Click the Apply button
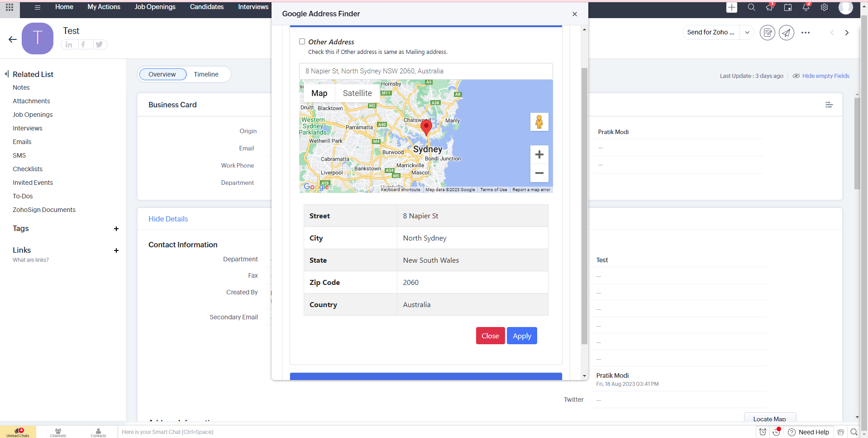Screen dimensions: 868x438 522,336
